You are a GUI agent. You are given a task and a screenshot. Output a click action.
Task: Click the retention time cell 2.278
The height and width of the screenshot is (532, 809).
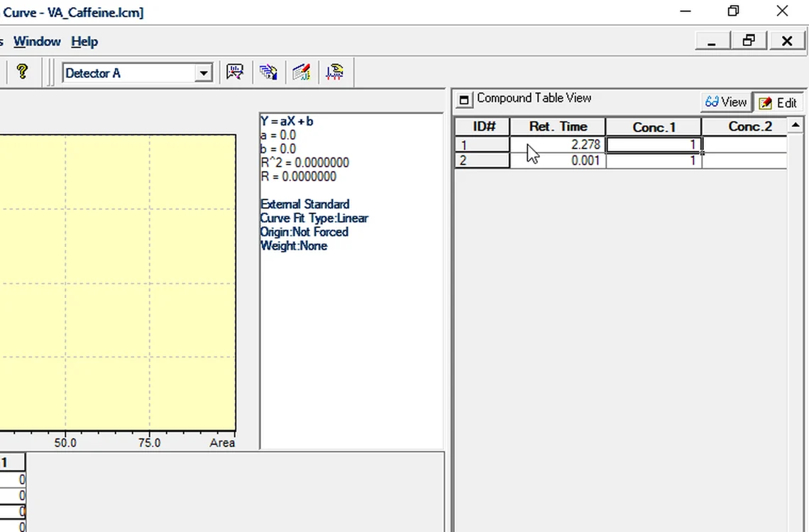(558, 145)
